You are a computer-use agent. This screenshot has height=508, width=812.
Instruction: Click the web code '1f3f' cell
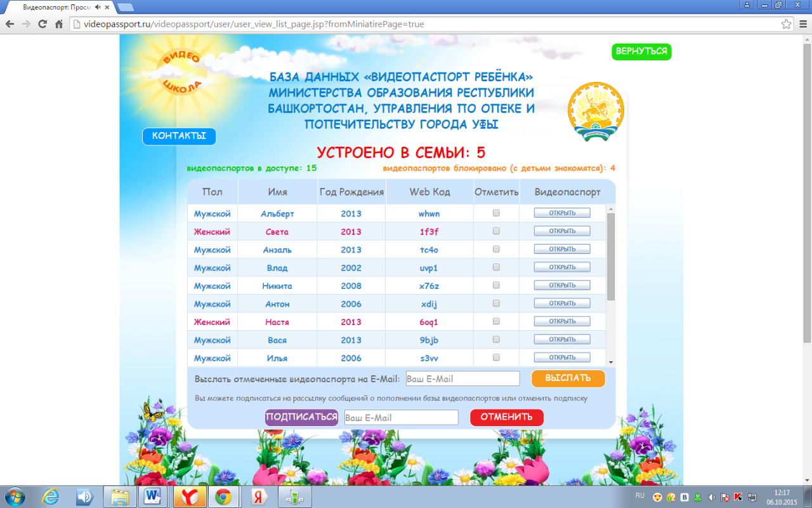coord(429,232)
